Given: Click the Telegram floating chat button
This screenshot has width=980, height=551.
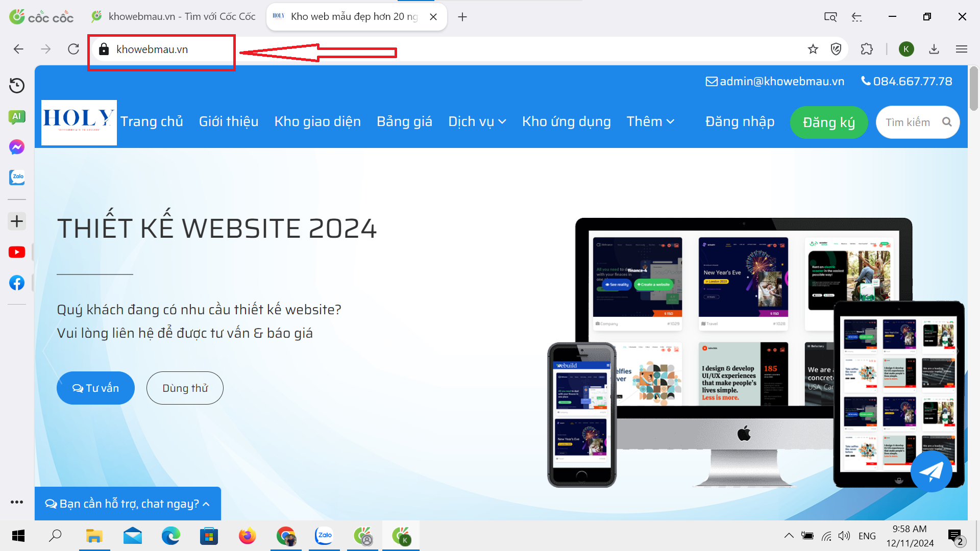Looking at the screenshot, I should (x=931, y=471).
